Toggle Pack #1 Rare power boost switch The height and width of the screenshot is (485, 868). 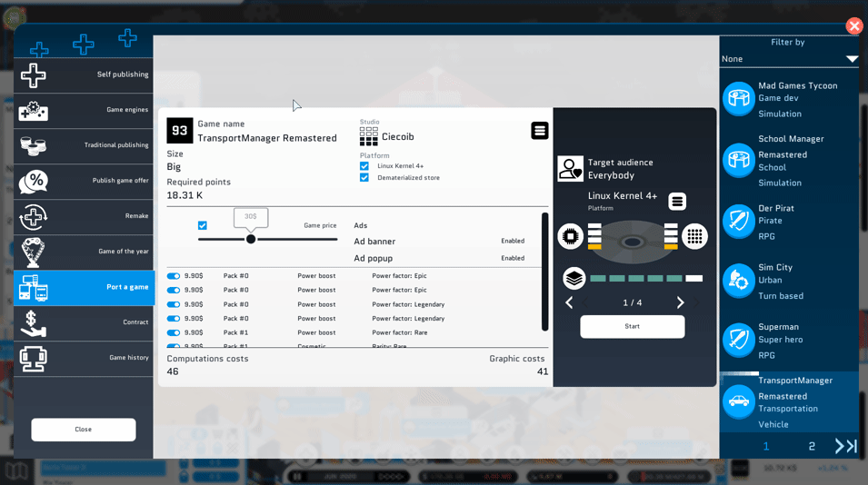(x=174, y=333)
